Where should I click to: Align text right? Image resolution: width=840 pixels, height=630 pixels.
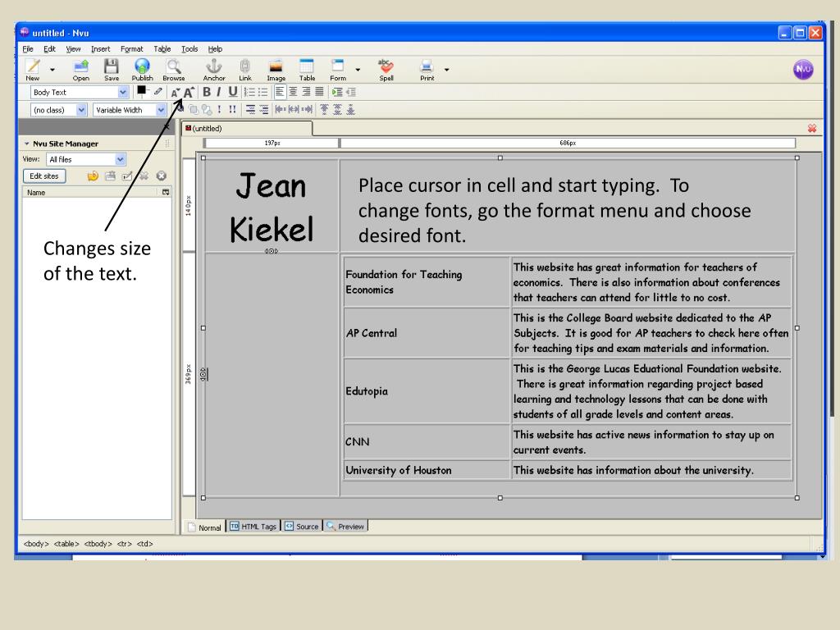tap(306, 92)
